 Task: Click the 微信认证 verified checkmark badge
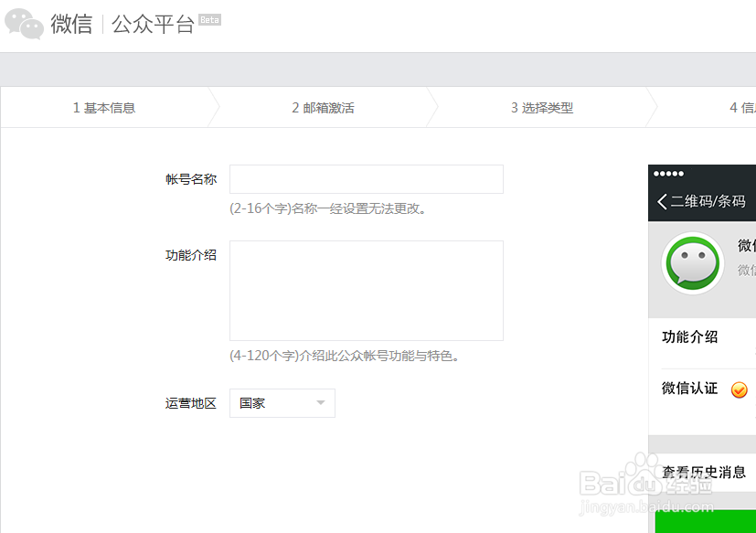(x=740, y=389)
